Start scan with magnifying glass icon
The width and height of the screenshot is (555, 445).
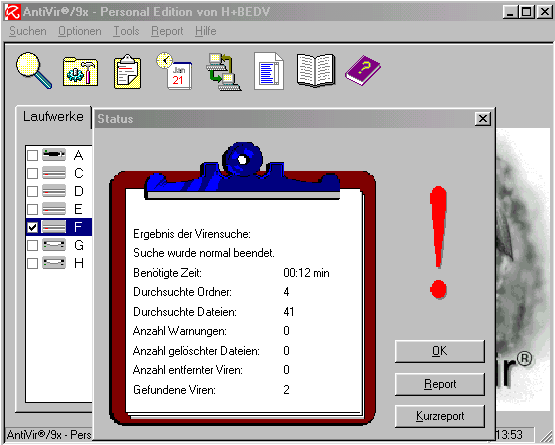click(x=34, y=70)
